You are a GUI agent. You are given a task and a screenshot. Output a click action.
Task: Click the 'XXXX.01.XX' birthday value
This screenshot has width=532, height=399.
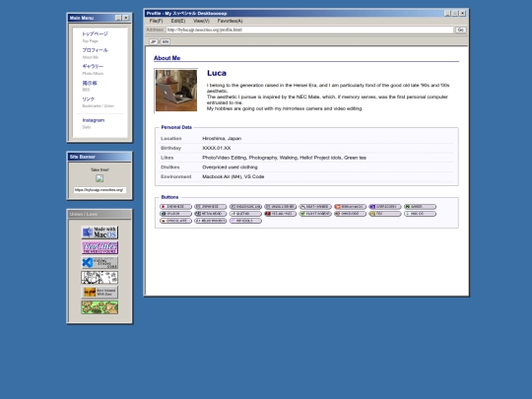(217, 148)
